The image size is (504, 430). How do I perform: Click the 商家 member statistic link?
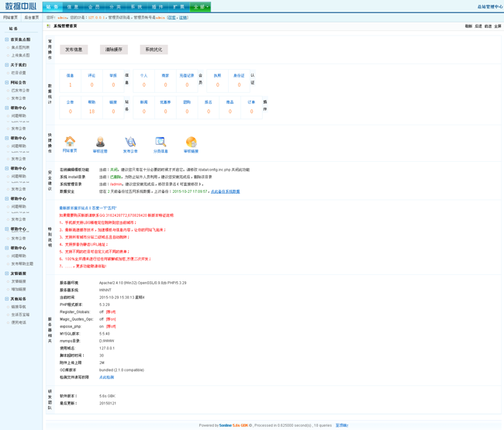pyautogui.click(x=165, y=75)
